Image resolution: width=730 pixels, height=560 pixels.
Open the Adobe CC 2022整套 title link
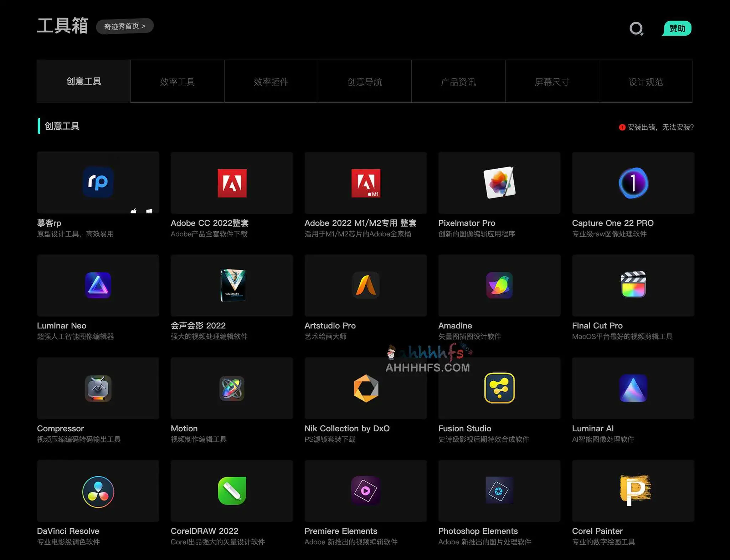click(x=210, y=223)
